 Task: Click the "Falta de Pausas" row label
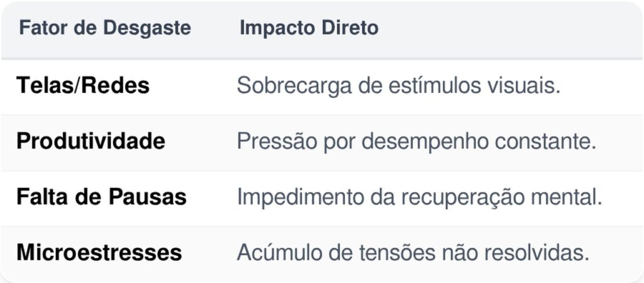tap(101, 197)
